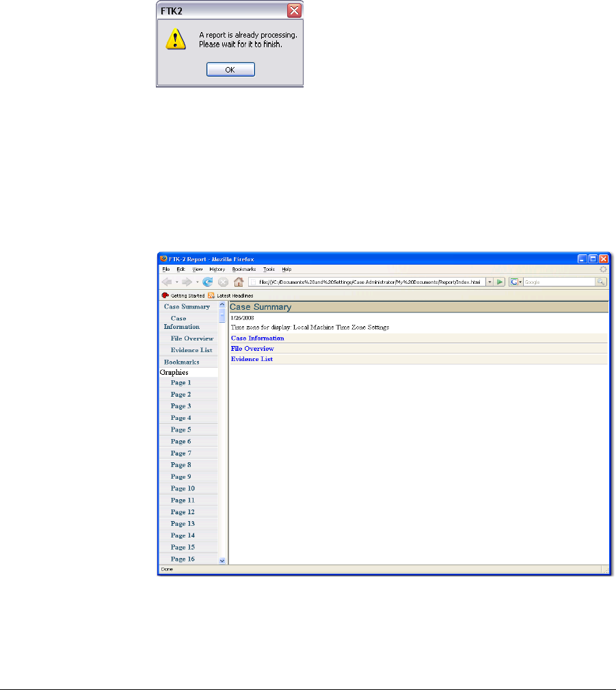This screenshot has width=616, height=690.
Task: Click the Done status bar text
Action: point(167,570)
